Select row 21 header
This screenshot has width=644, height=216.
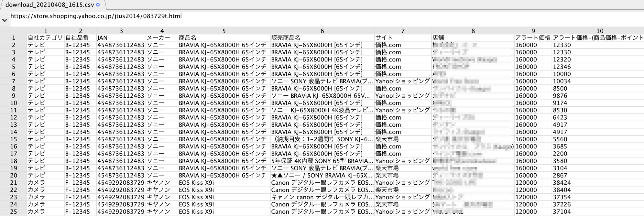click(14, 183)
